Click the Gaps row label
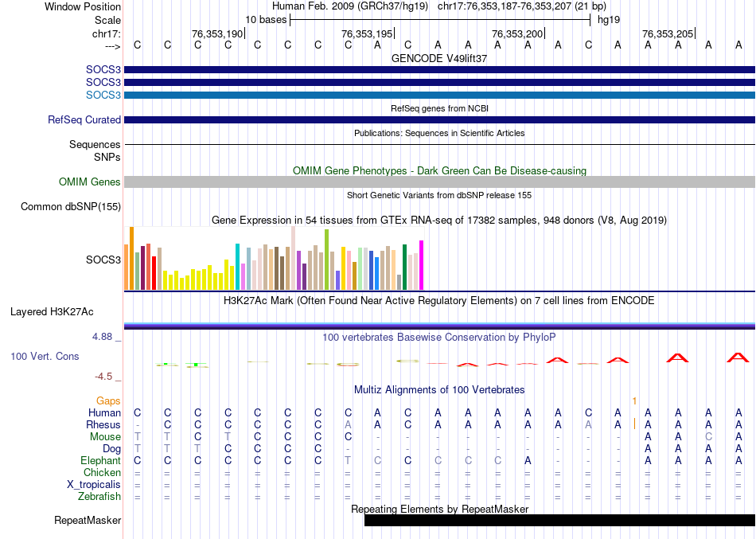Viewport: 756px width, 539px height. pos(108,401)
